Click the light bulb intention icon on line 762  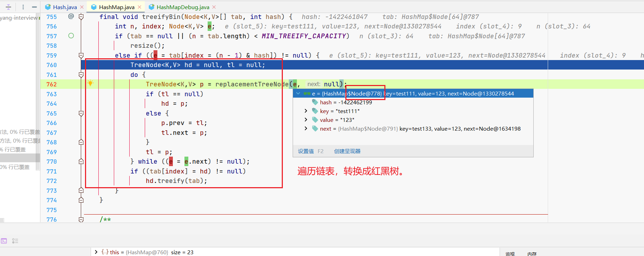(x=90, y=83)
